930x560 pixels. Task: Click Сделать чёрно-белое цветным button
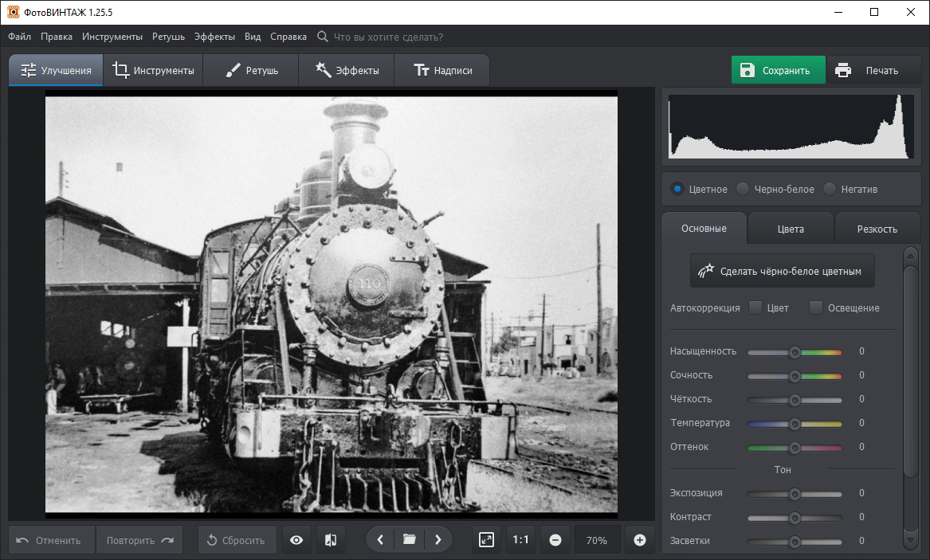pyautogui.click(x=782, y=271)
